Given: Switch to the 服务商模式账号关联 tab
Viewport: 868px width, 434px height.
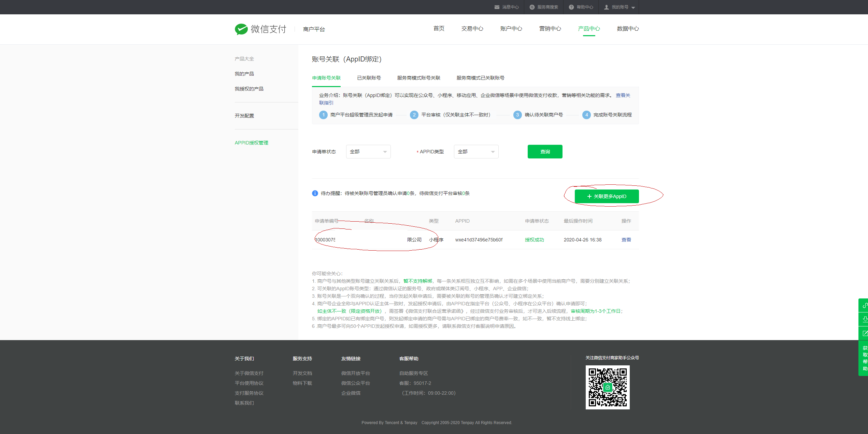Looking at the screenshot, I should [x=419, y=78].
